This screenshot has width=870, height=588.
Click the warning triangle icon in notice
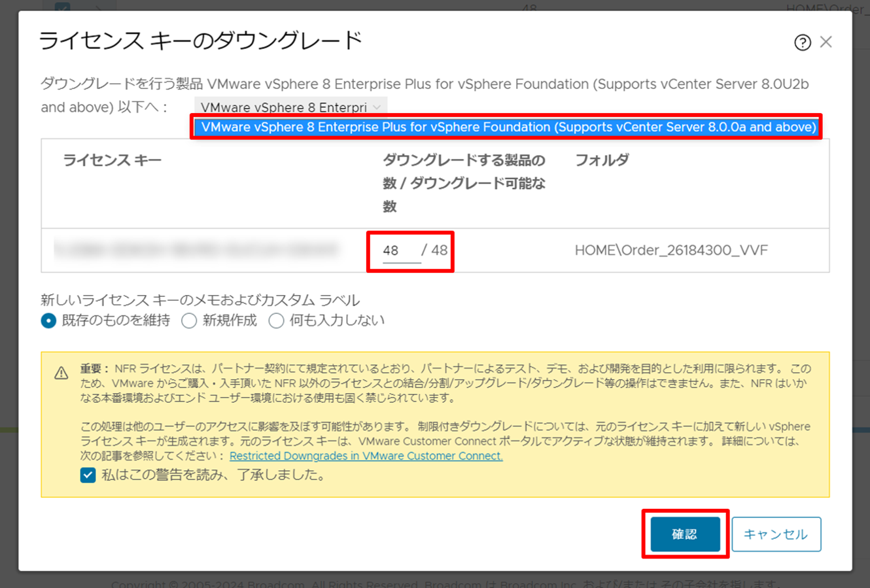(x=61, y=373)
